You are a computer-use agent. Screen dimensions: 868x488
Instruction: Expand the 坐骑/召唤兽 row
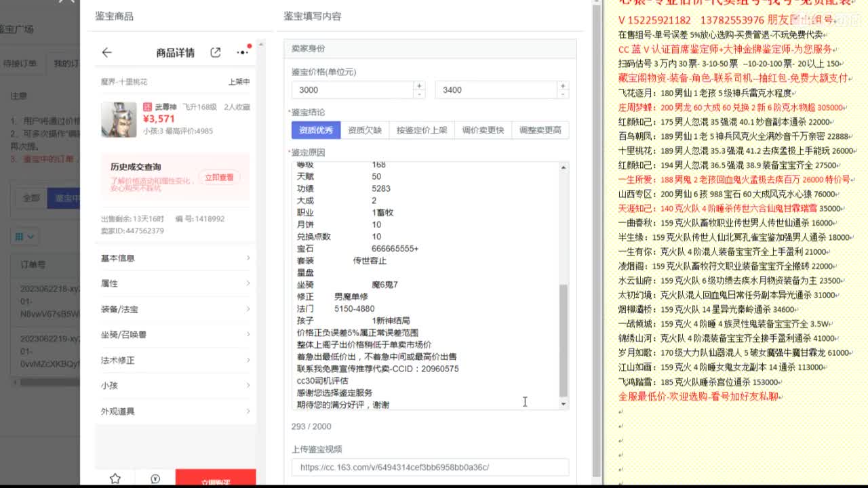coord(176,334)
